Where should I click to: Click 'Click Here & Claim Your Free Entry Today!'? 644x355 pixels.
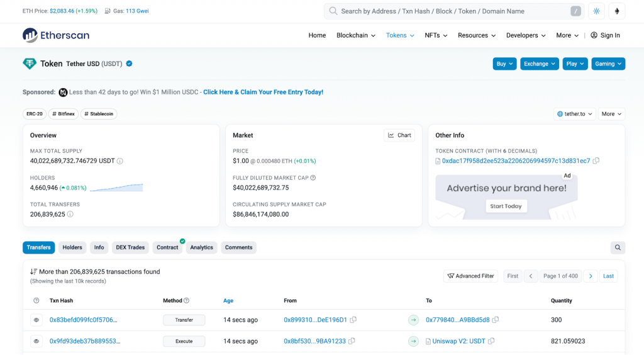[264, 92]
